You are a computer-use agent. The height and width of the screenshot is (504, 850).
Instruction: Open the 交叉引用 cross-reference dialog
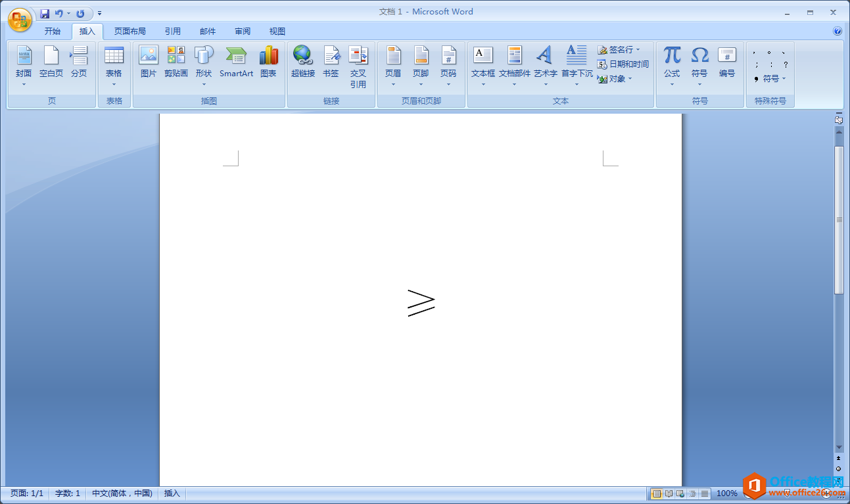click(358, 66)
